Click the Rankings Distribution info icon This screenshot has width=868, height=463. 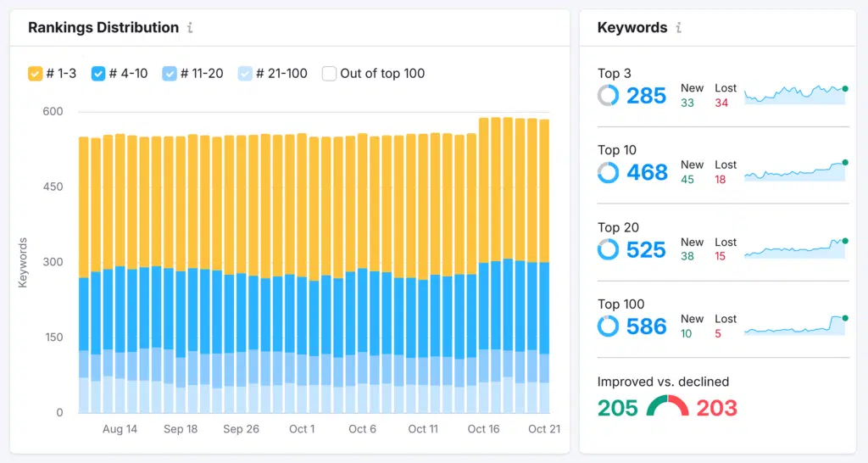pyautogui.click(x=190, y=28)
